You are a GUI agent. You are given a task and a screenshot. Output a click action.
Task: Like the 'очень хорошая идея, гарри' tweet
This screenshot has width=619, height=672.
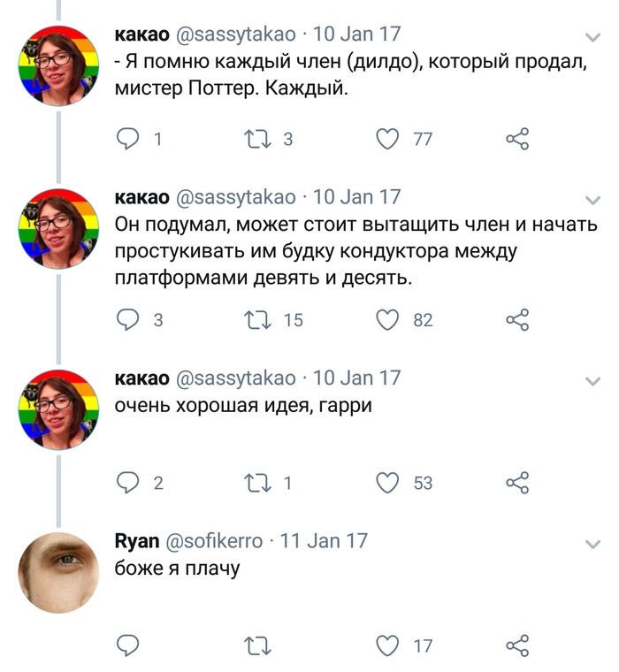click(387, 483)
